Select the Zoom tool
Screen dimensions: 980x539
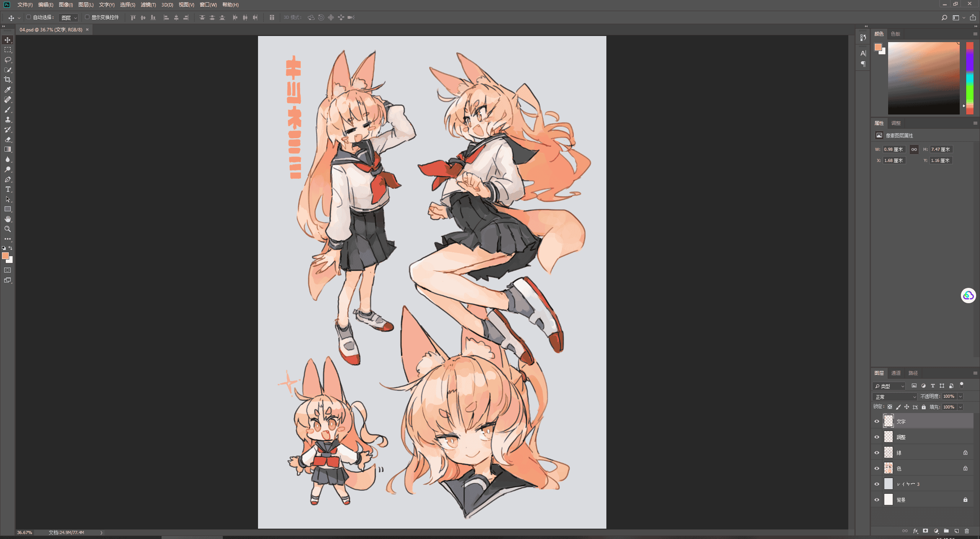click(8, 229)
